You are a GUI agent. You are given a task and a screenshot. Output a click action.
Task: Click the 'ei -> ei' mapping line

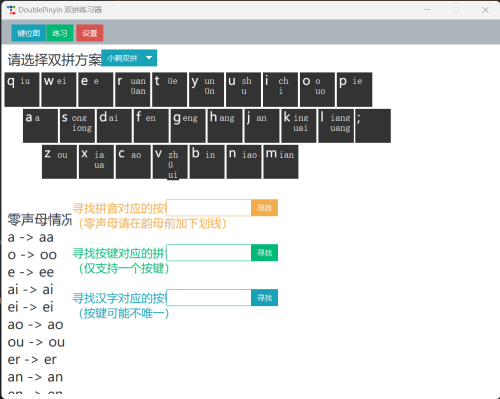(x=30, y=307)
